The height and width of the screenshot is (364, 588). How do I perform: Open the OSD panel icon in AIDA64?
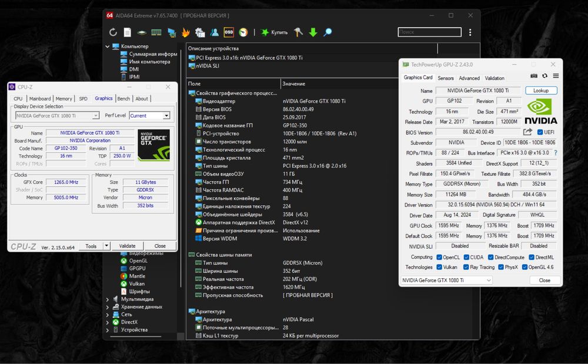229,32
